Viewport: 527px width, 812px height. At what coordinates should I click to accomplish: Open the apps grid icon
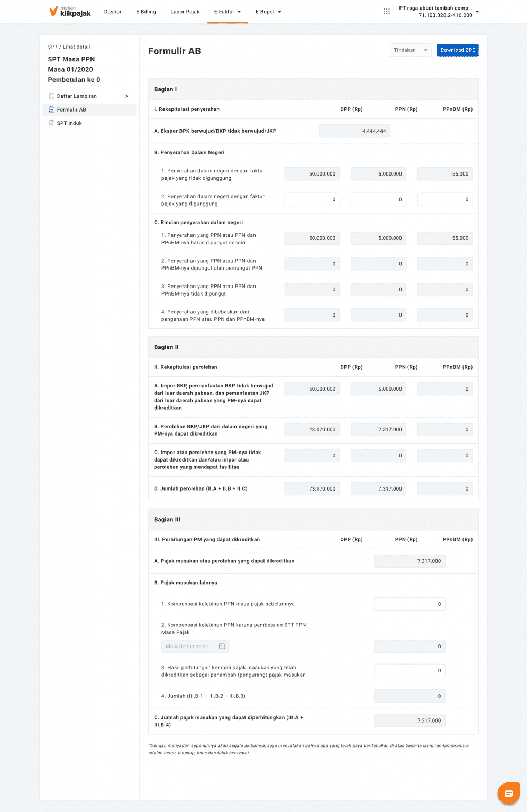click(387, 11)
